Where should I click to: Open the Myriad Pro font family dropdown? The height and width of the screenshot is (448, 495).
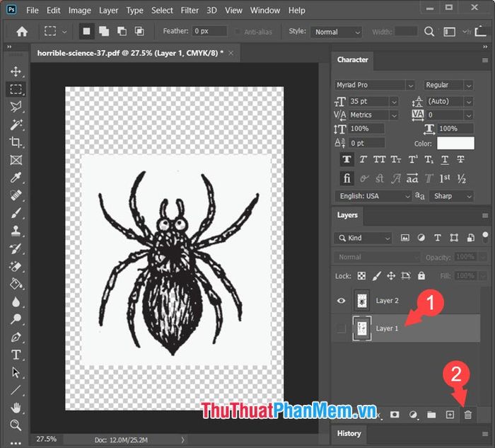pos(374,85)
